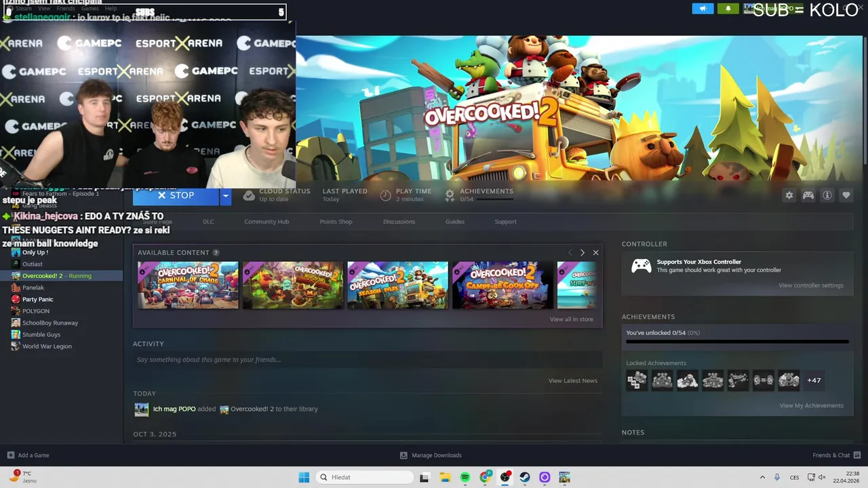Click the achievements unlocked progress bar
This screenshot has width=868, height=488.
click(737, 342)
